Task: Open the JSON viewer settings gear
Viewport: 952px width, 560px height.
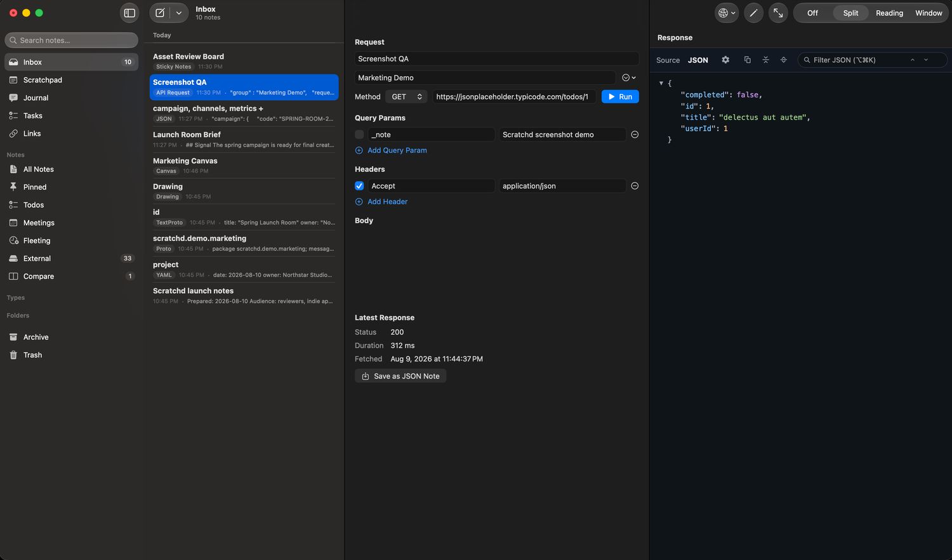Action: pyautogui.click(x=725, y=60)
